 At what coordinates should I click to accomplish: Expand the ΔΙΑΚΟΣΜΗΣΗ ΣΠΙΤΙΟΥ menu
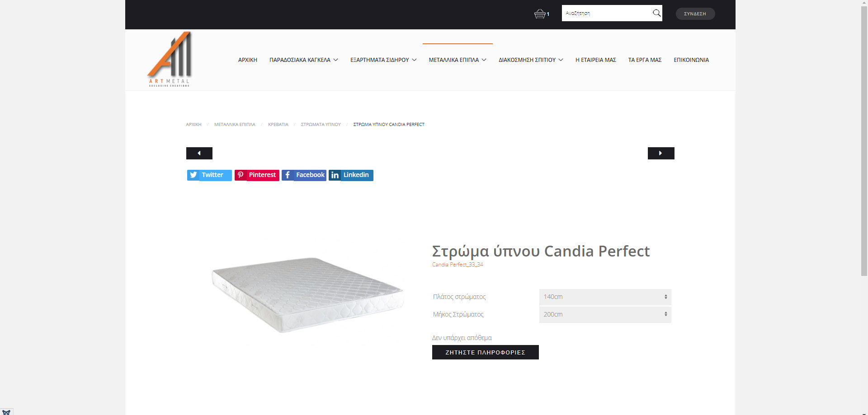pyautogui.click(x=531, y=60)
